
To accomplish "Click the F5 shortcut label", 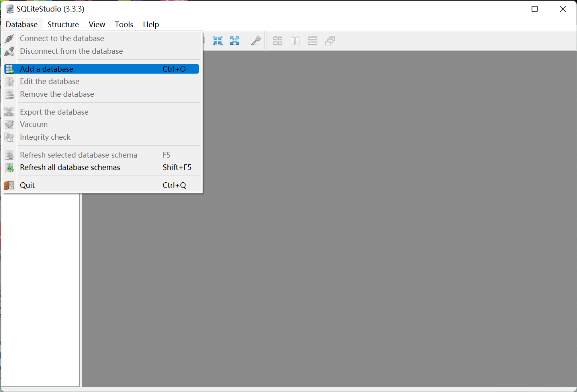I will [x=166, y=155].
